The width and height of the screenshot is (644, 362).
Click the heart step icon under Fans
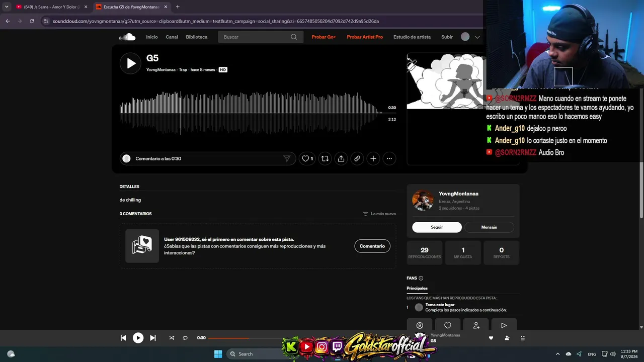[448, 325]
